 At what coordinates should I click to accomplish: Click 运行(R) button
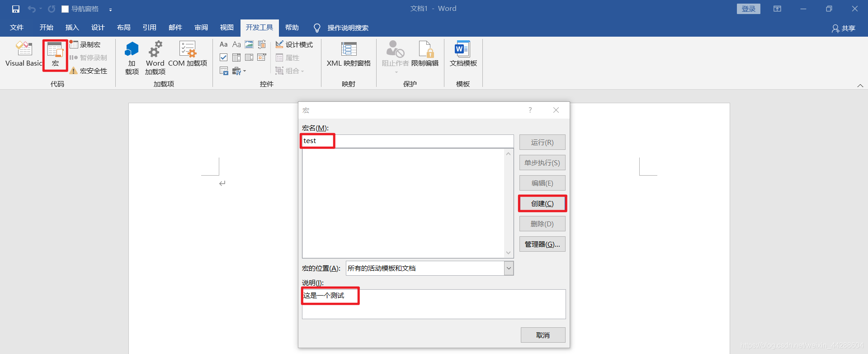(542, 142)
